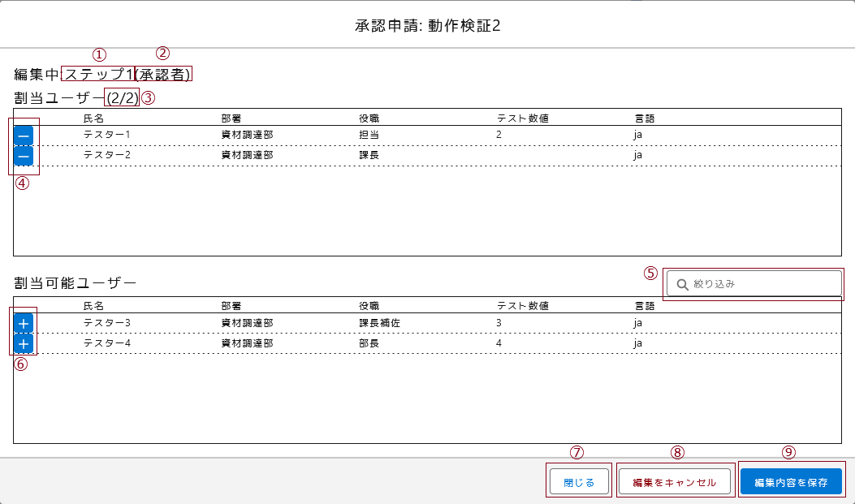Click the search magnifier icon in filter box
This screenshot has width=855, height=504.
[x=682, y=284]
